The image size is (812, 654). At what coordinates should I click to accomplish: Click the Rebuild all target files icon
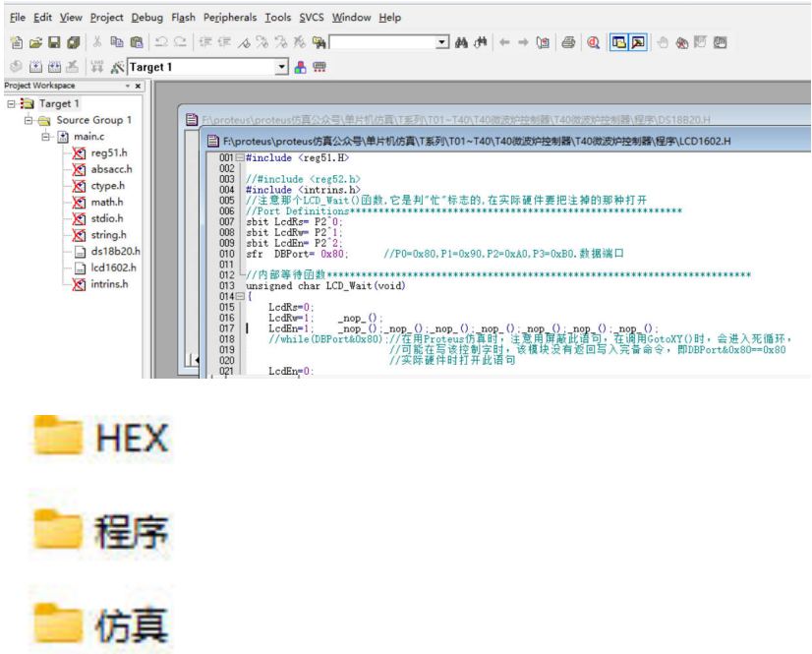[54, 67]
